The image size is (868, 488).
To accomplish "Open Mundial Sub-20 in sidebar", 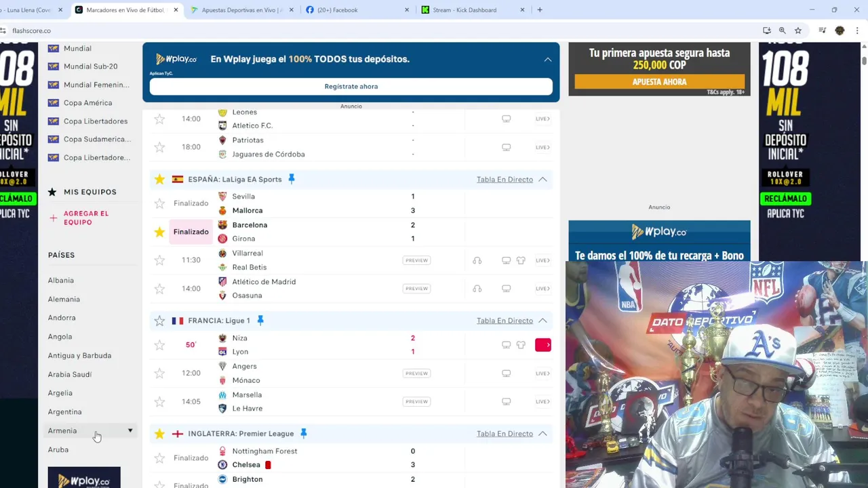I will [x=90, y=66].
